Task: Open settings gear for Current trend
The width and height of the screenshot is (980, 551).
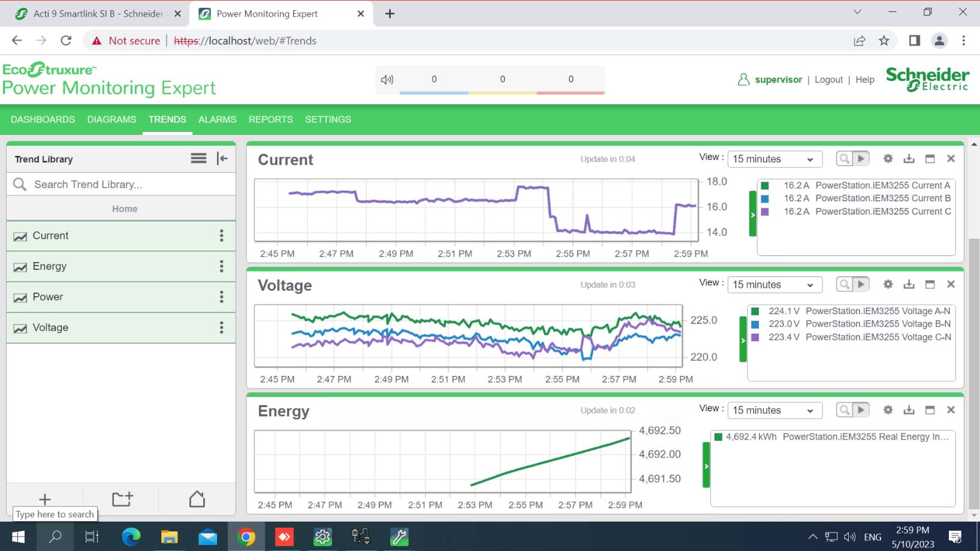Action: coord(888,159)
